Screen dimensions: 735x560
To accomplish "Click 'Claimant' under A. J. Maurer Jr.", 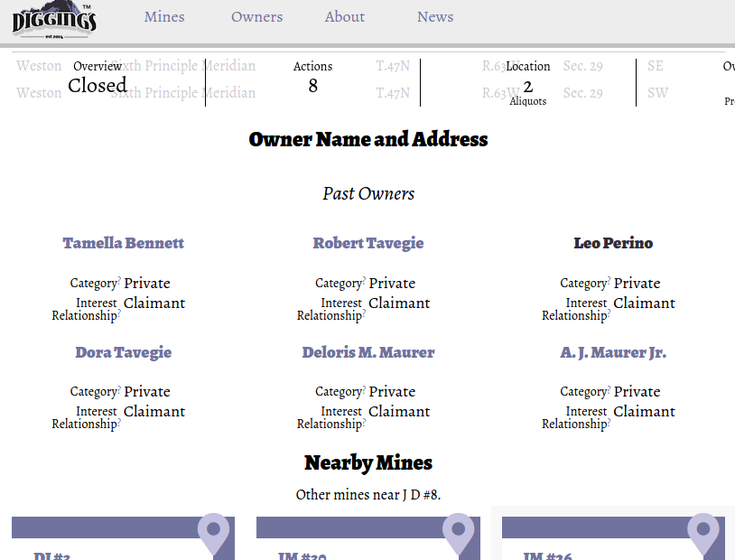I will point(644,411).
